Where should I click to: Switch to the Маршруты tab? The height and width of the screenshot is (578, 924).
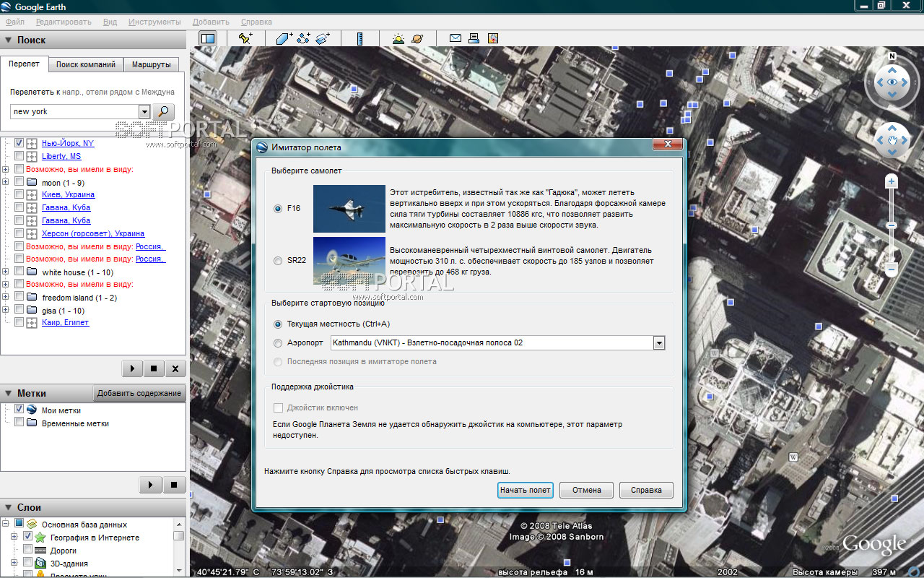[152, 64]
